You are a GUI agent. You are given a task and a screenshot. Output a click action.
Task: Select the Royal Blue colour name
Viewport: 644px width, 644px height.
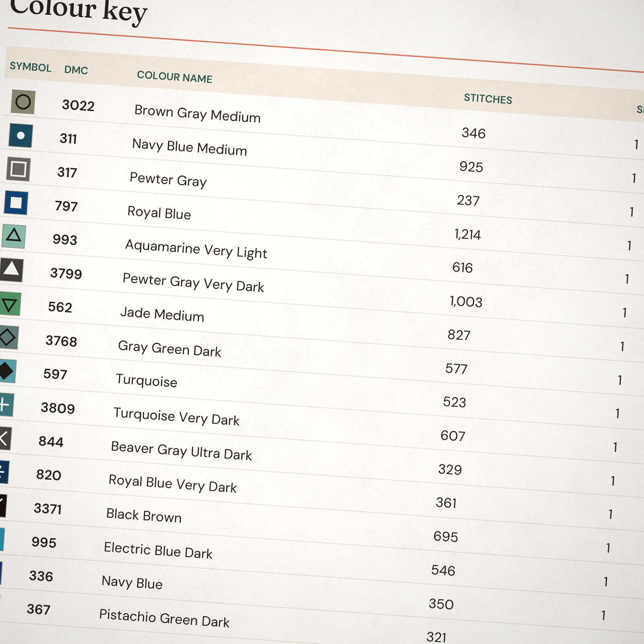[x=159, y=213]
